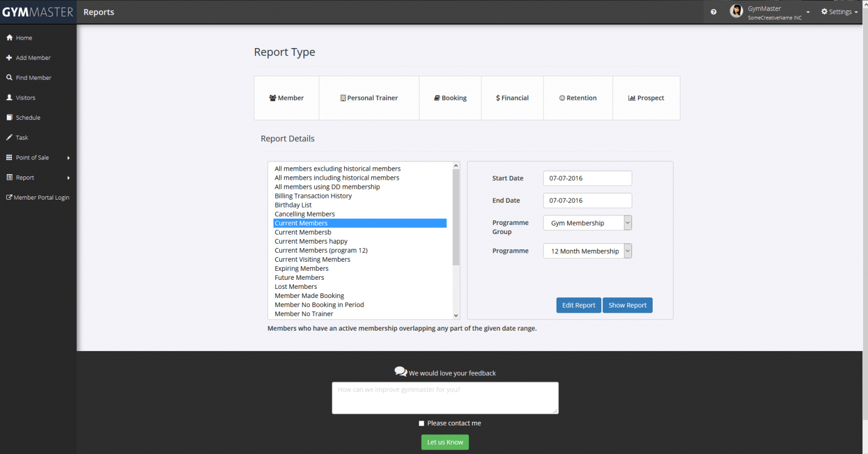Click the Home house icon in sidebar
Screen dimensions: 868x454
(x=9, y=38)
